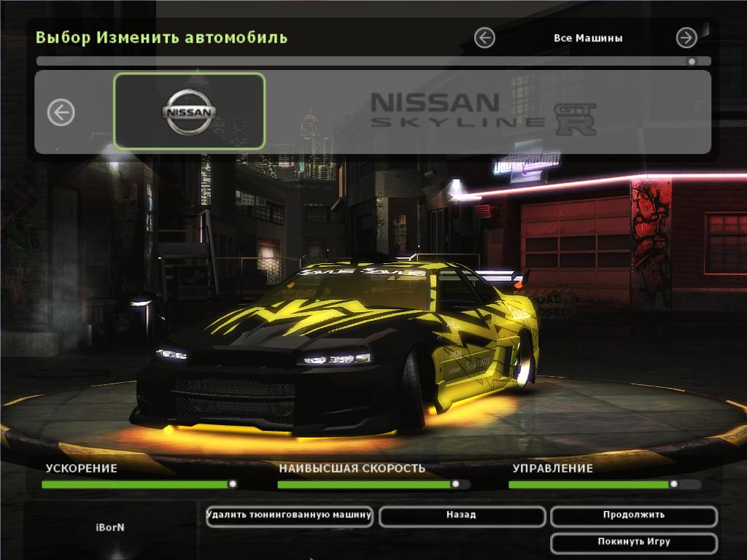Click the next category arrow beside Все Машины
This screenshot has height=560, width=747.
point(686,38)
